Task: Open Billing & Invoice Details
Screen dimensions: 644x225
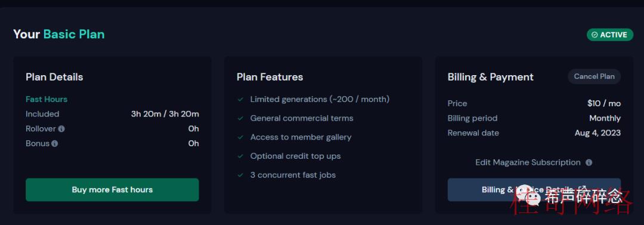Action: [x=534, y=190]
